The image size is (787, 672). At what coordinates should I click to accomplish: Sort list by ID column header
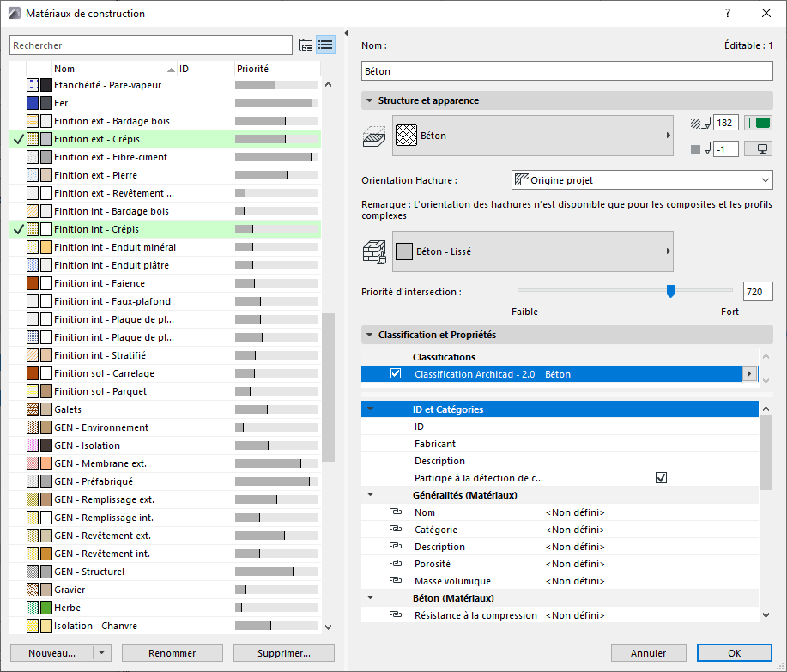[x=206, y=69]
